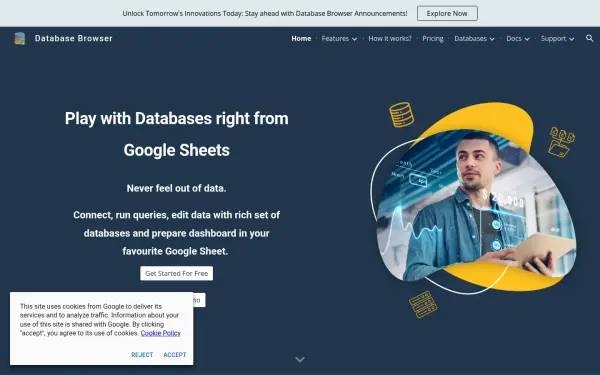This screenshot has height=375, width=600.
Task: Open the site search magnifier icon
Action: click(x=589, y=38)
